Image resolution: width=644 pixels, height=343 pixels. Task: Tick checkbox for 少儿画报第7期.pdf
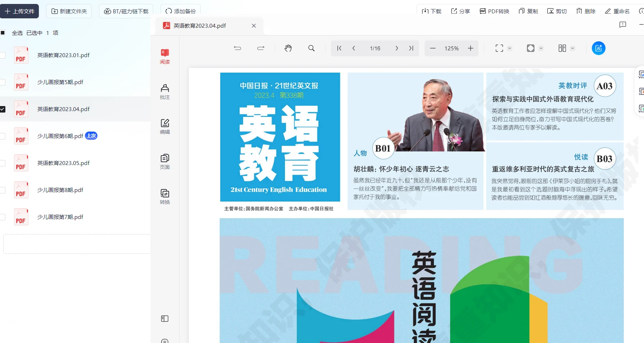pyautogui.click(x=3, y=217)
